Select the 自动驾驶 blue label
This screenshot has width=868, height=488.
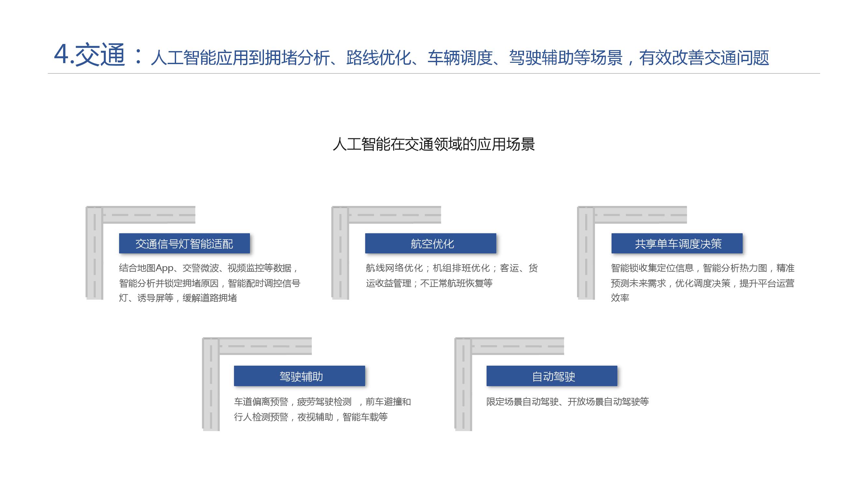pyautogui.click(x=552, y=376)
